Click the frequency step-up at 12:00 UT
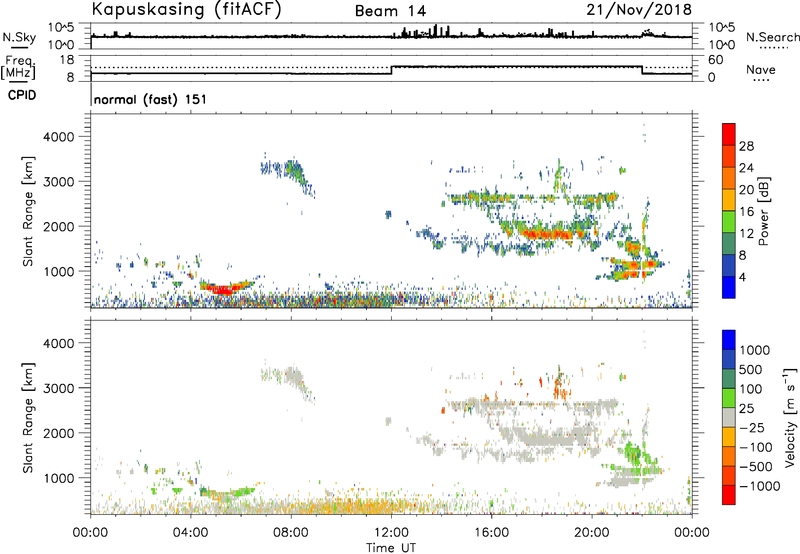The width and height of the screenshot is (800, 554). click(x=391, y=70)
